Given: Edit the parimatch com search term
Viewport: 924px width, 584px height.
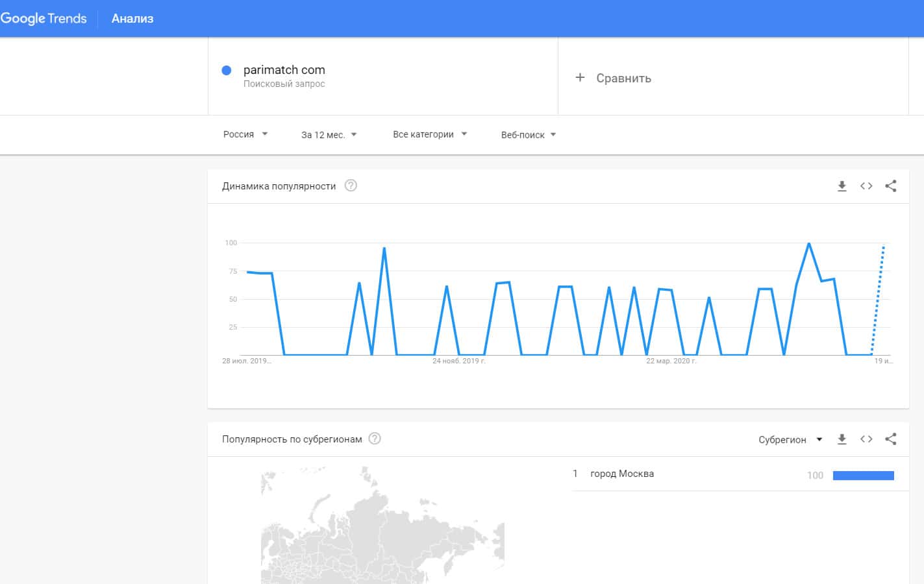Looking at the screenshot, I should [284, 70].
